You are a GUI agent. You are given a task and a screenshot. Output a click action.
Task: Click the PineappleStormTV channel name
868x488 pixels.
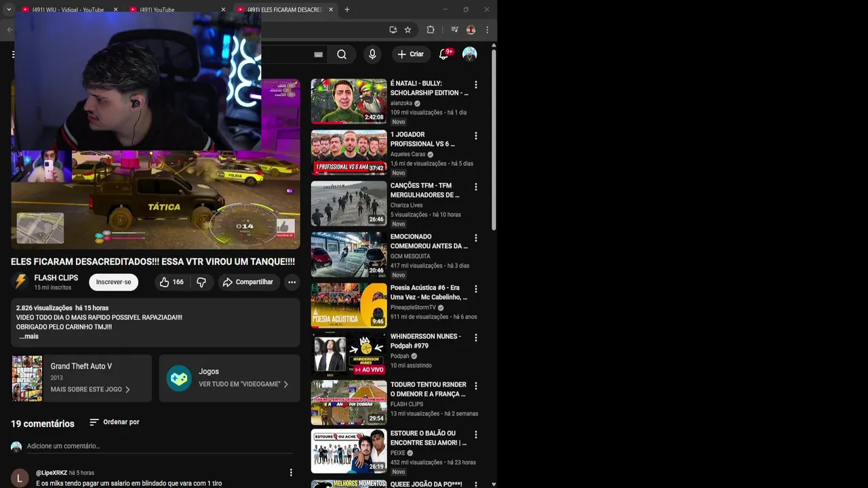(413, 308)
